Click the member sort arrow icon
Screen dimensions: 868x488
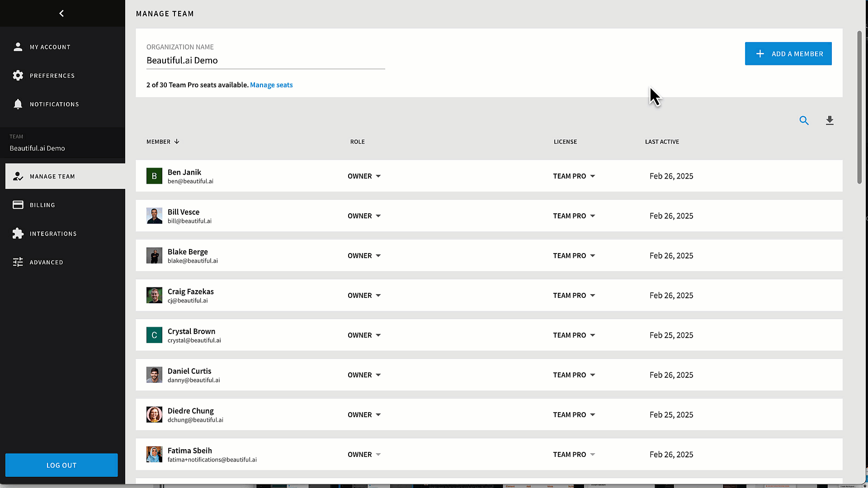(x=177, y=141)
